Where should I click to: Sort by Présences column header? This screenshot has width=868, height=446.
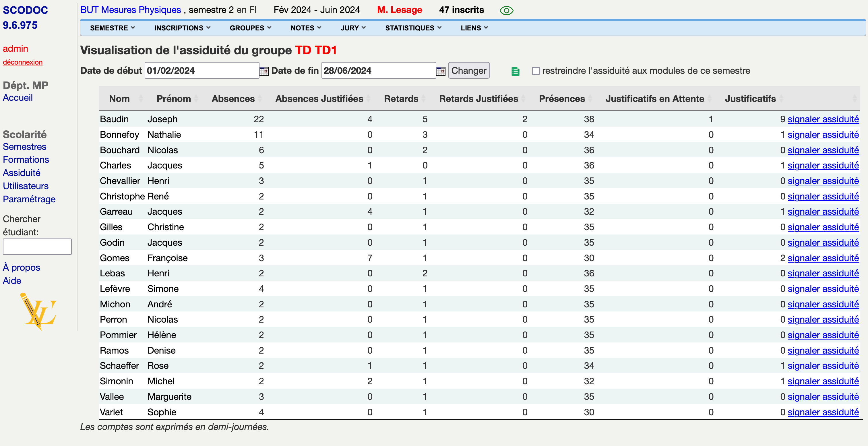pyautogui.click(x=562, y=99)
